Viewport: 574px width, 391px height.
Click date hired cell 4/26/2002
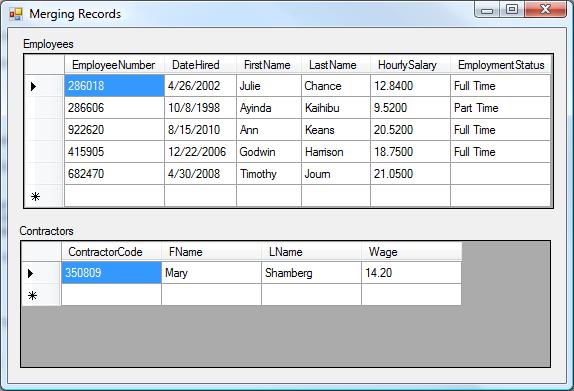[200, 86]
